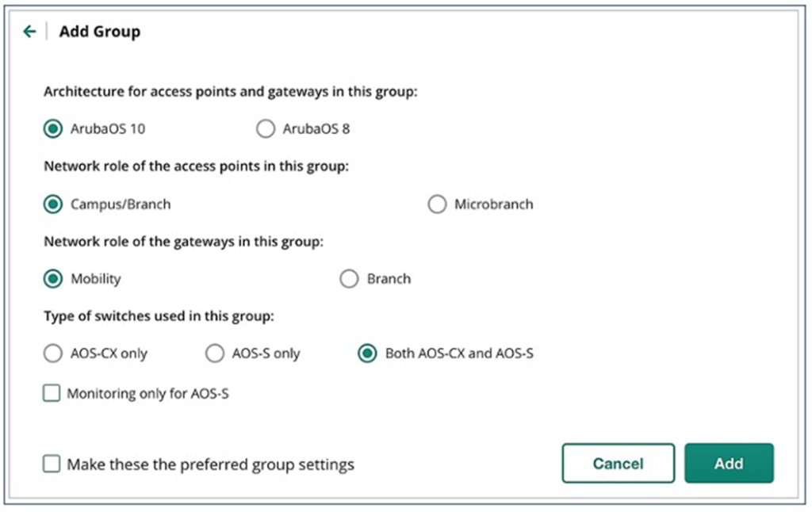
Task: Select the ArubaOS 10 architecture radio button
Action: 53,128
